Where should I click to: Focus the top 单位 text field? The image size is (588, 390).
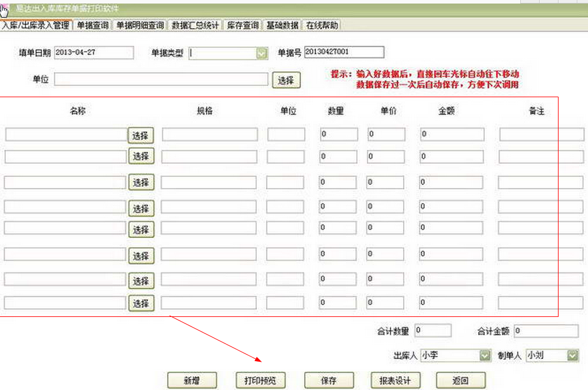(161, 79)
